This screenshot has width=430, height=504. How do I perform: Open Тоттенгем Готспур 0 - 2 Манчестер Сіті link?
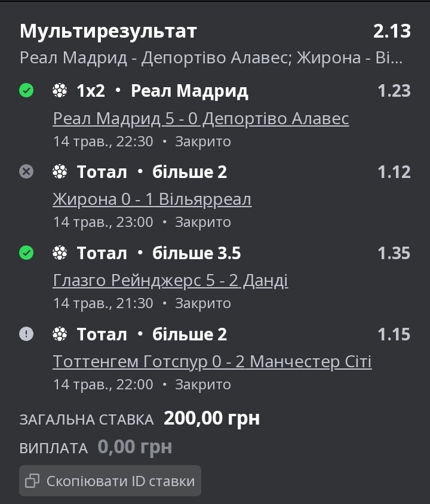212,361
